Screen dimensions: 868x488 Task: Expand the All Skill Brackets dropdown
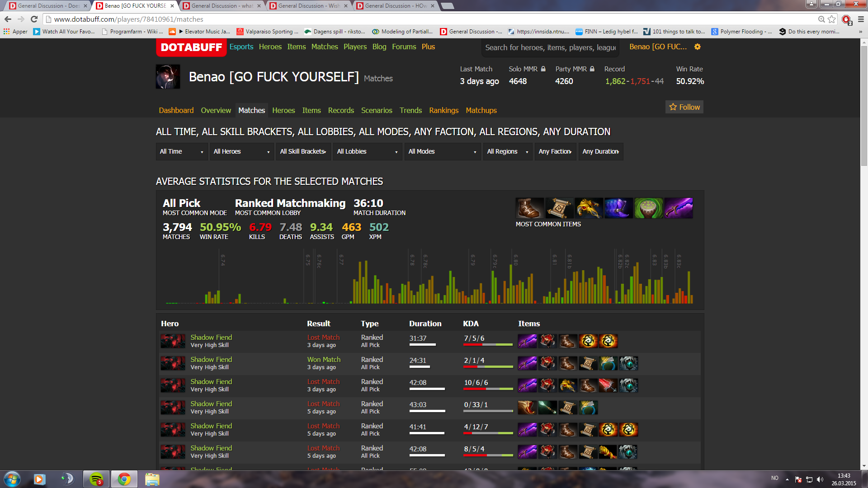click(x=303, y=151)
